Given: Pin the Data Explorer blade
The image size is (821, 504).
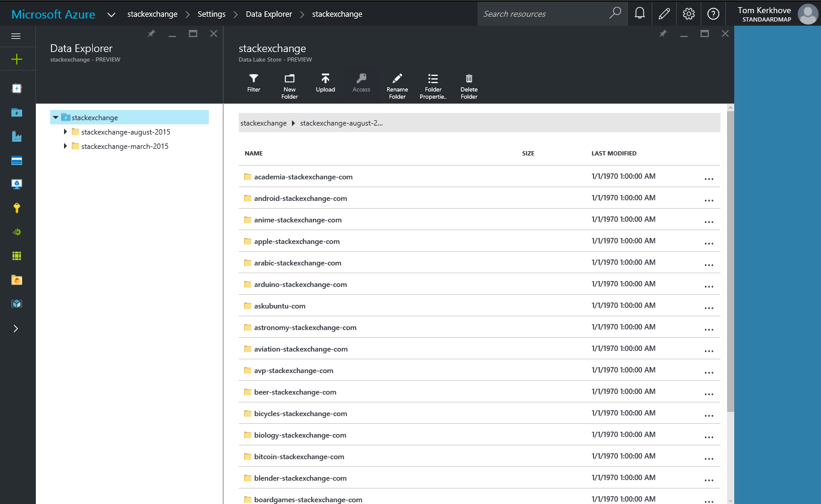Looking at the screenshot, I should pyautogui.click(x=151, y=34).
